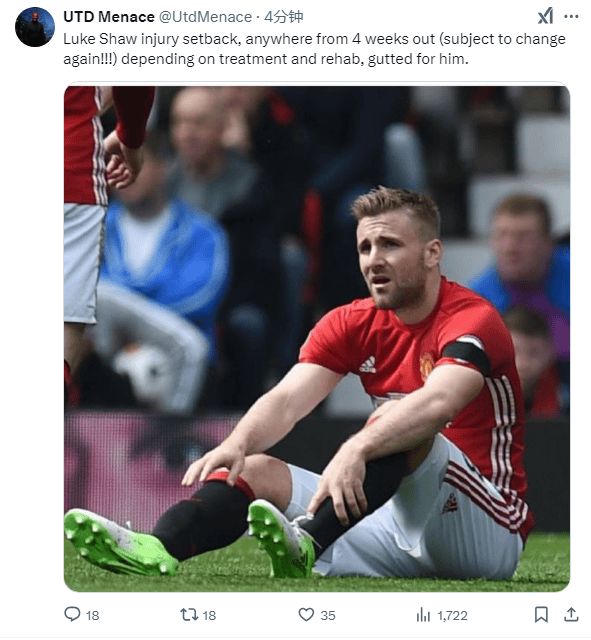Open the @UtdMenace handle link
Image resolution: width=591 pixels, height=640 pixels.
205,17
